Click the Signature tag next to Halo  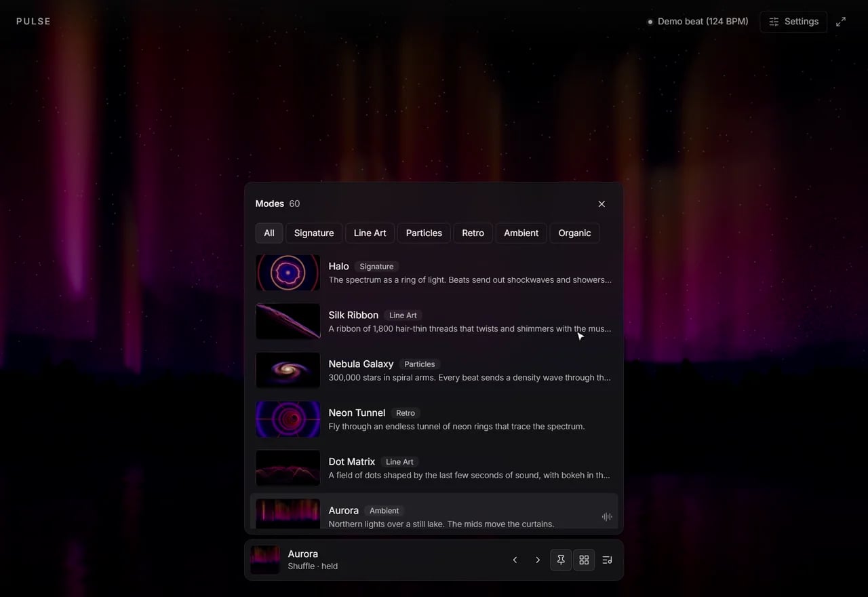click(x=376, y=267)
